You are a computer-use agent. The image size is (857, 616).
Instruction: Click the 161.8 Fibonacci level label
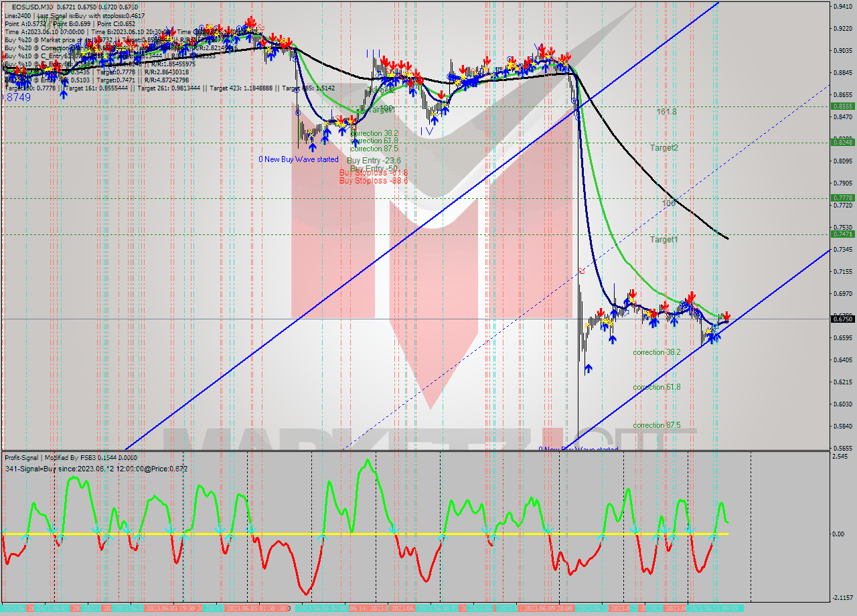[666, 112]
